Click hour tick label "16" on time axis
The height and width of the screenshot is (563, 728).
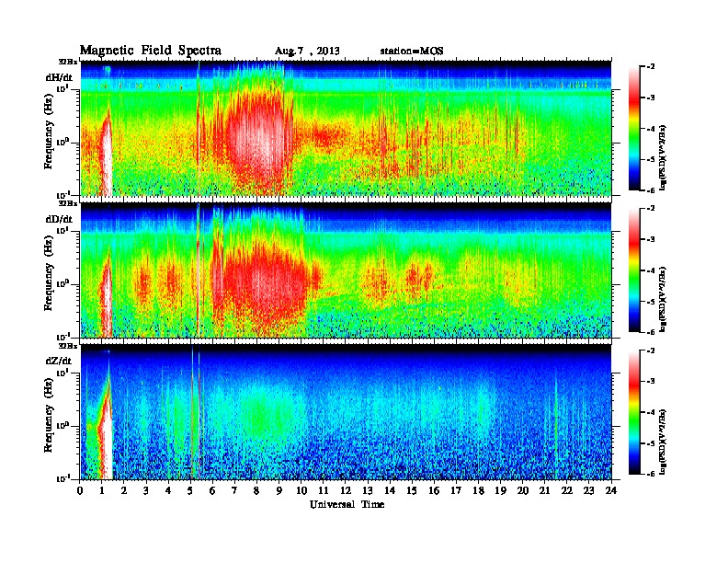(x=434, y=490)
